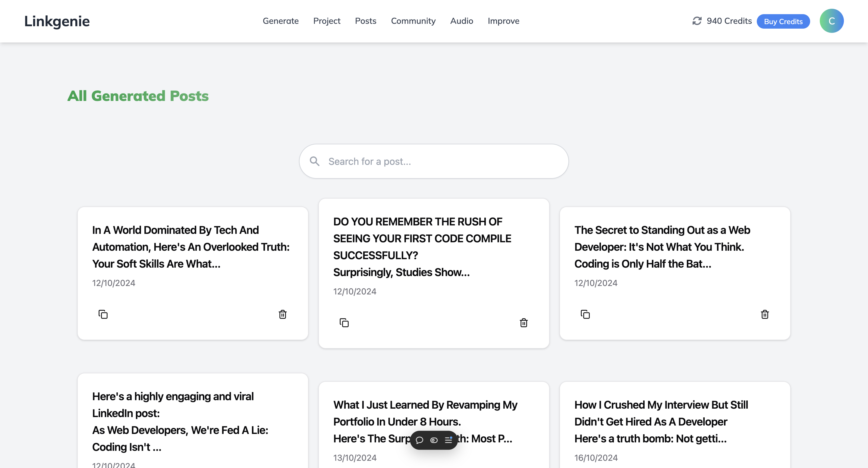The width and height of the screenshot is (868, 468).
Task: Open list menu in floating toolbar
Action: pyautogui.click(x=448, y=440)
